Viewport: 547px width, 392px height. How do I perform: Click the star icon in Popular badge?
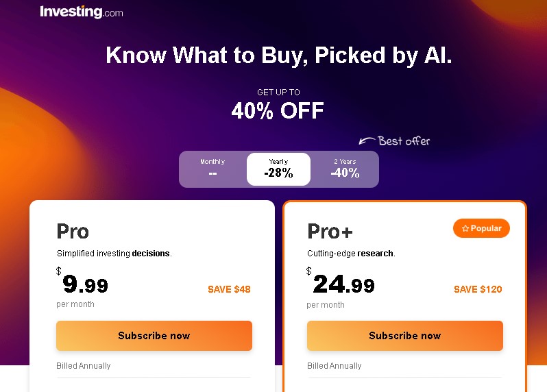coord(465,228)
